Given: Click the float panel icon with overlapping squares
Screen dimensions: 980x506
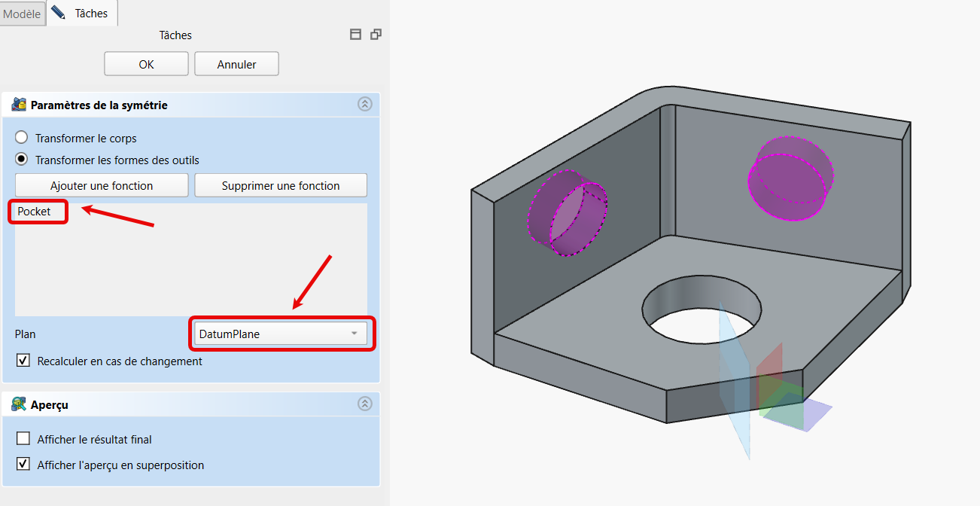Looking at the screenshot, I should coord(376,35).
